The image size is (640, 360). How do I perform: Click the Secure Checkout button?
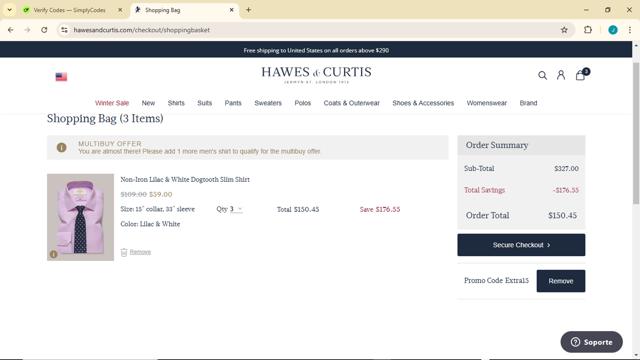(x=521, y=245)
